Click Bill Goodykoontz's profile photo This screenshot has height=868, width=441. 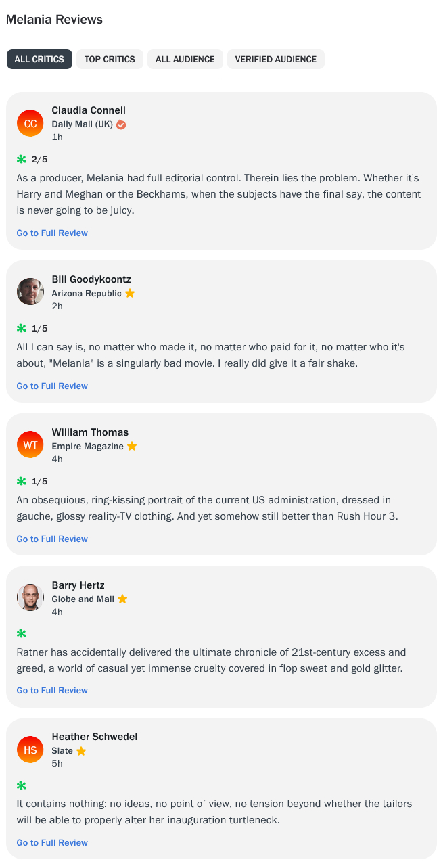coord(30,292)
